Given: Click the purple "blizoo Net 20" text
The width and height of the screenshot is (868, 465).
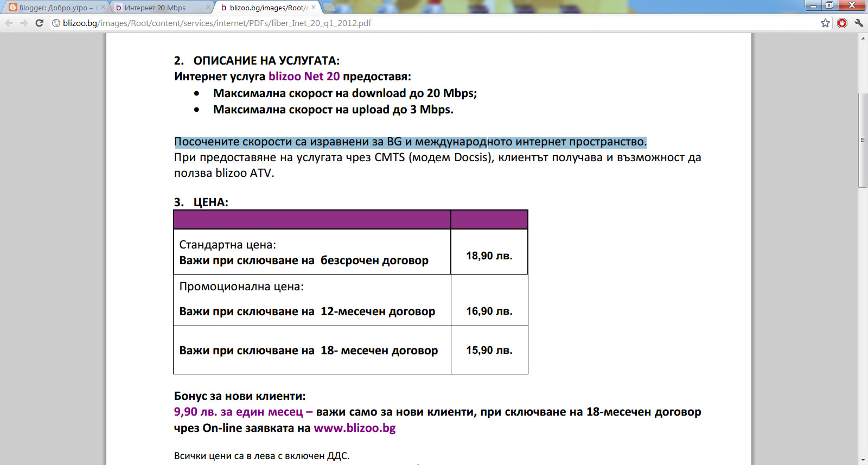Looking at the screenshot, I should [x=304, y=77].
